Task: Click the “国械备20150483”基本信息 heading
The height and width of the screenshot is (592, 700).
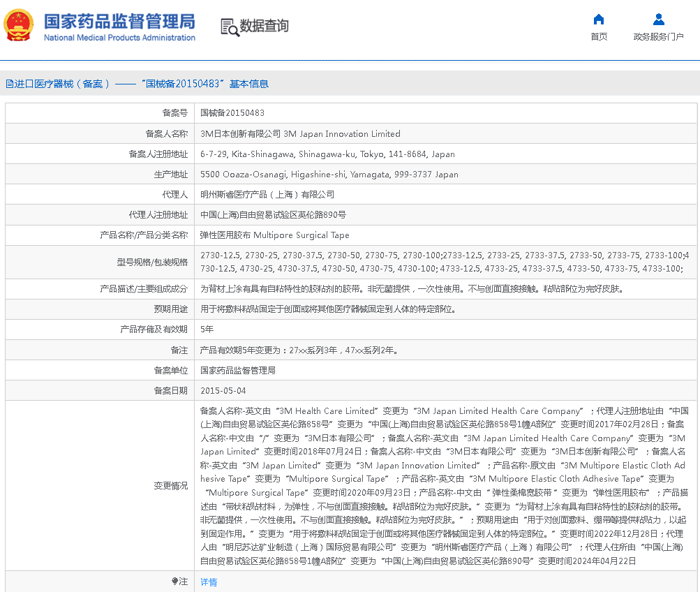Action: tap(205, 84)
